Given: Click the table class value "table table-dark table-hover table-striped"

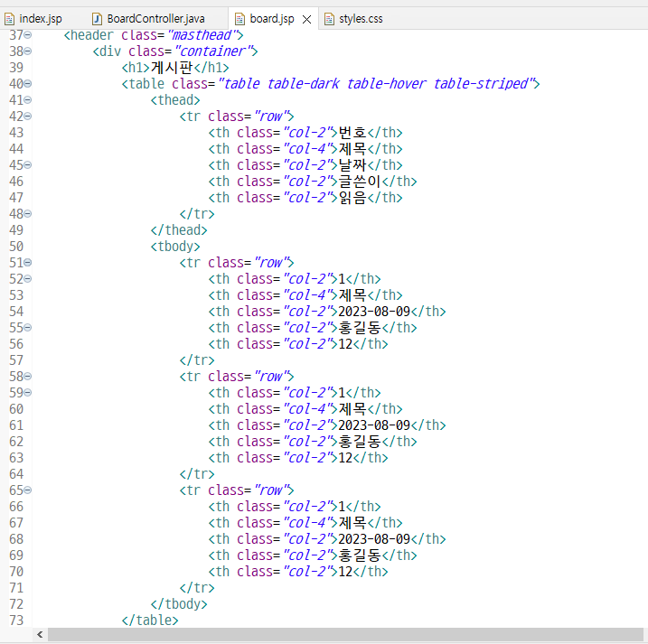Looking at the screenshot, I should (x=377, y=84).
